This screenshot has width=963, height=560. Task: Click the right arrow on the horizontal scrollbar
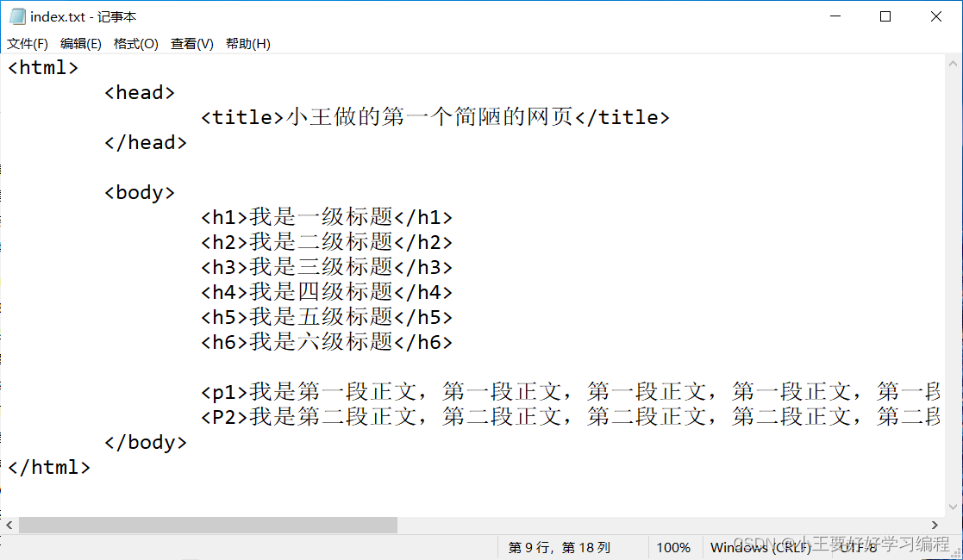(935, 525)
